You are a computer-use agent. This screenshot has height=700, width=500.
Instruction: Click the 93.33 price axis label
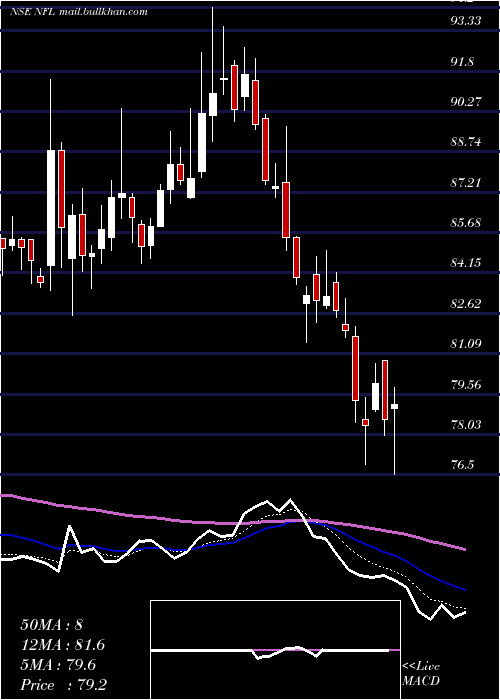coord(466,21)
